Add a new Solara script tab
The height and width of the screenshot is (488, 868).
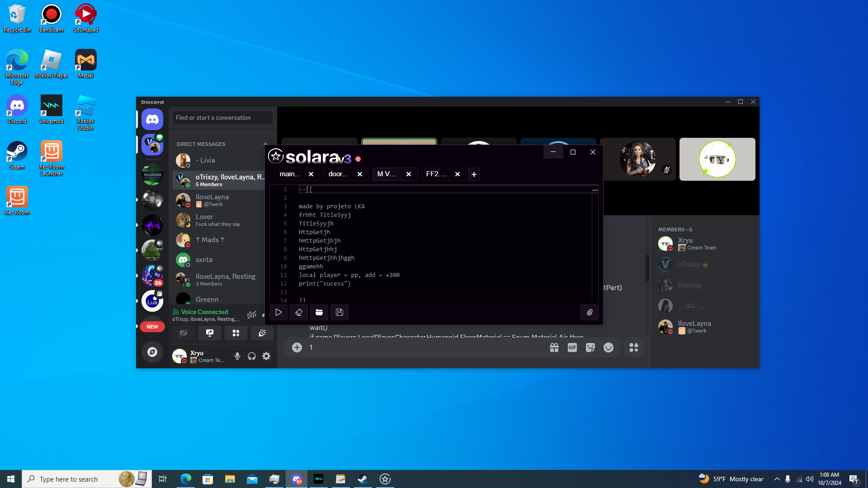[474, 174]
